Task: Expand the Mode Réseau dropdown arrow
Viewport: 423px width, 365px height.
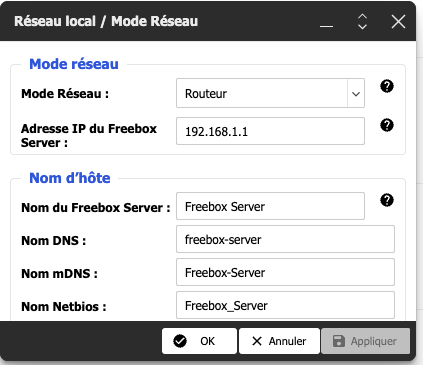Action: [356, 93]
